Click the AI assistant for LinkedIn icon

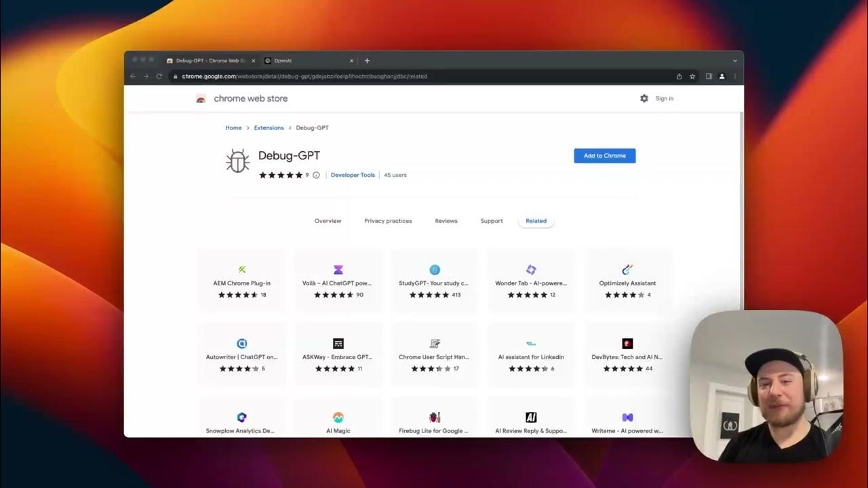[531, 344]
